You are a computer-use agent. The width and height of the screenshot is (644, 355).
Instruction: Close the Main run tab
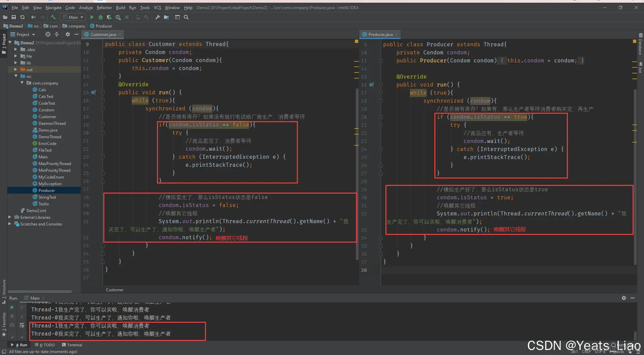coord(43,298)
